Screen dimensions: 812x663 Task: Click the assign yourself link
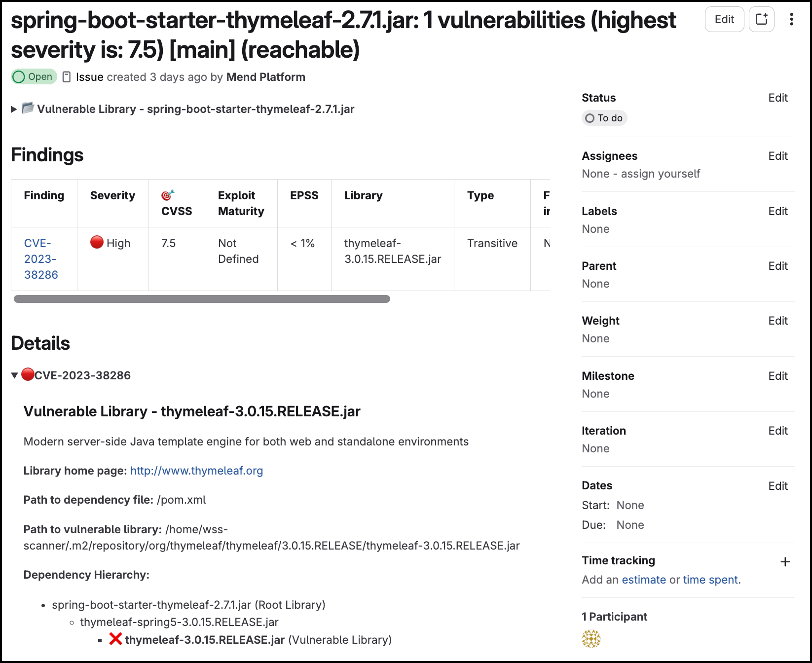pyautogui.click(x=660, y=174)
